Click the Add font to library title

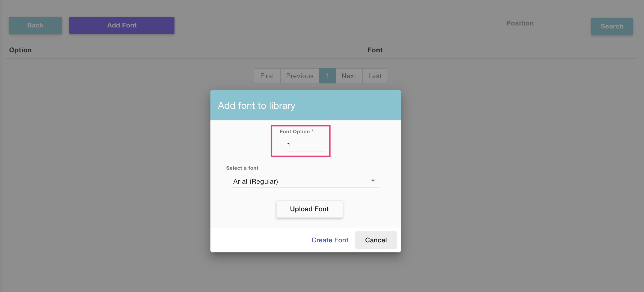[x=256, y=106]
